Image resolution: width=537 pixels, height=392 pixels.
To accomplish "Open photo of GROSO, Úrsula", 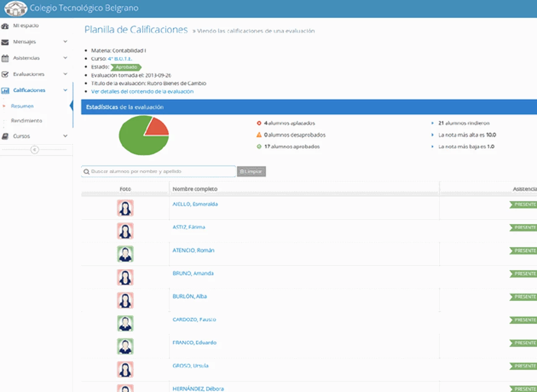I will click(x=125, y=369).
